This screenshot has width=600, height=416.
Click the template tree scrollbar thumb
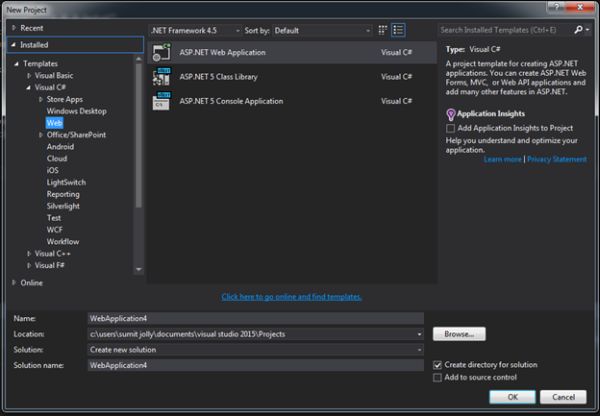(x=139, y=136)
